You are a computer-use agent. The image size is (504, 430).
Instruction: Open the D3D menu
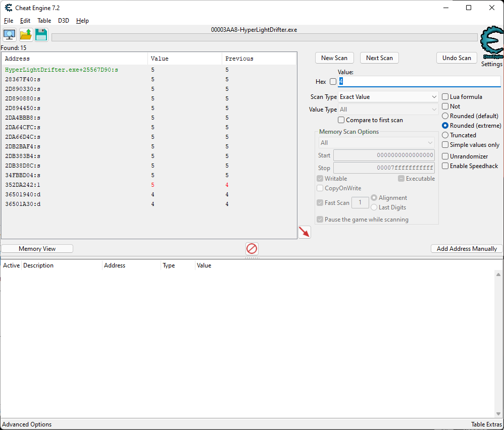click(x=64, y=21)
